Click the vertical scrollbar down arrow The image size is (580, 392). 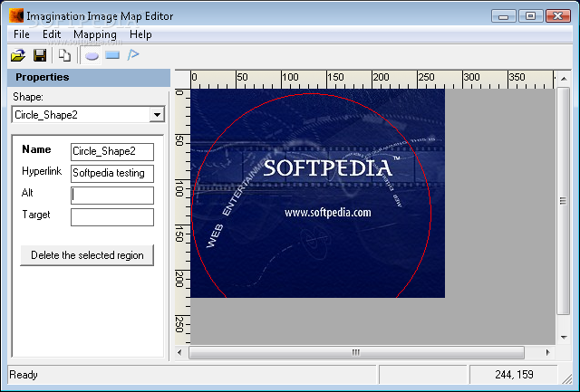pos(564,338)
